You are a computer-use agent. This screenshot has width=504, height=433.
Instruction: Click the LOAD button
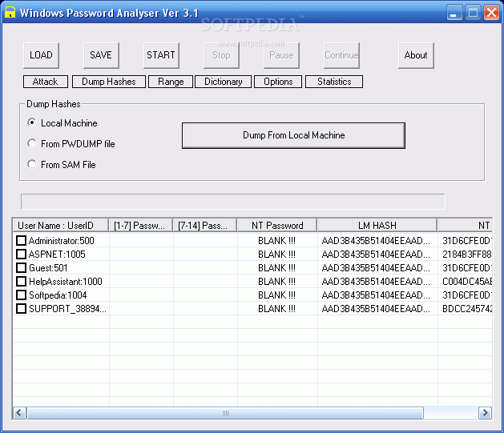pos(41,55)
